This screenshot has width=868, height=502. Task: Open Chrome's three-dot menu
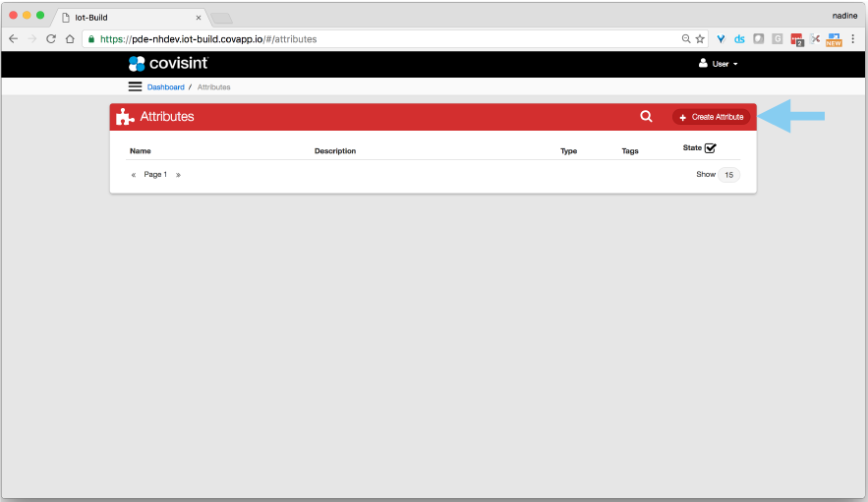(x=852, y=39)
